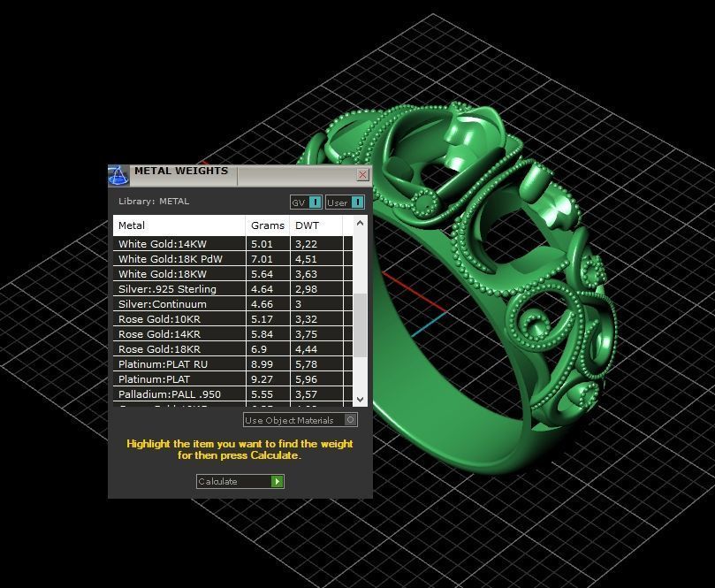
Task: Click the 8.99 grams value
Action: tap(262, 364)
